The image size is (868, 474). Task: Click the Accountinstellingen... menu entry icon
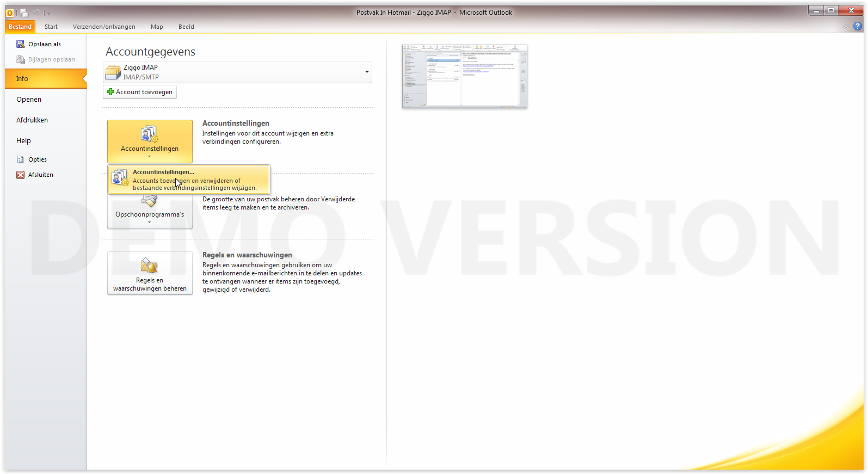point(120,178)
